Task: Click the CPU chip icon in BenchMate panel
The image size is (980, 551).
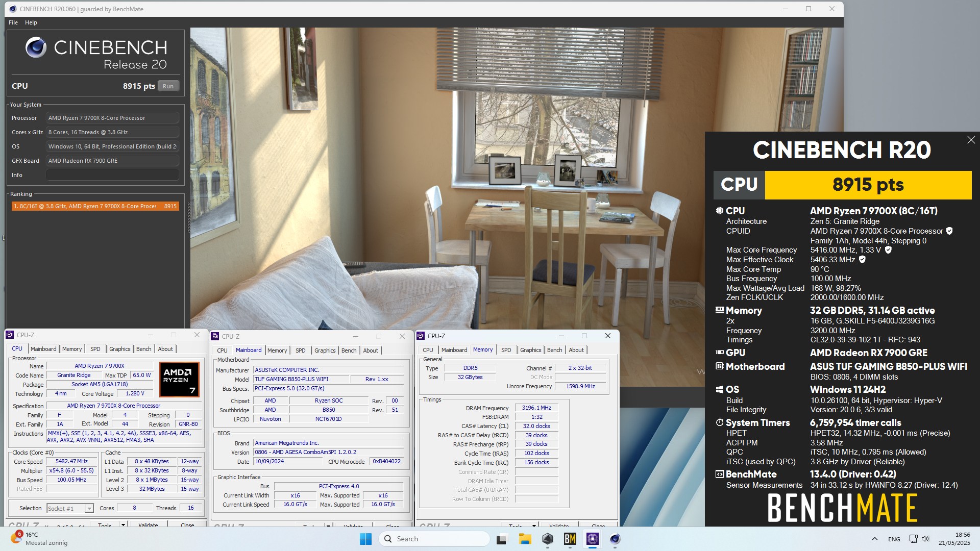Action: (x=720, y=211)
